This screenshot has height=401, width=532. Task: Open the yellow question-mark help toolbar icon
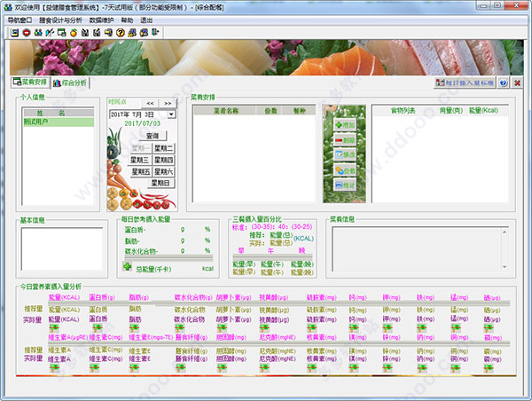120,33
